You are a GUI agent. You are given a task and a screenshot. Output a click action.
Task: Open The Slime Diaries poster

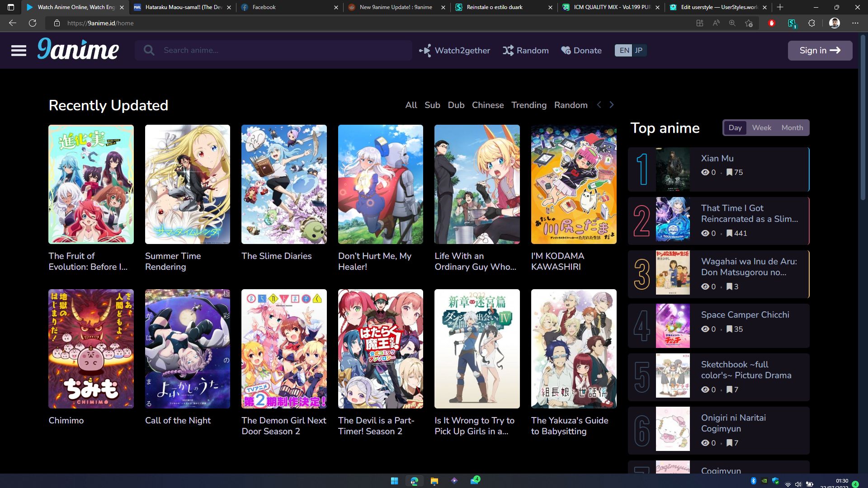284,184
